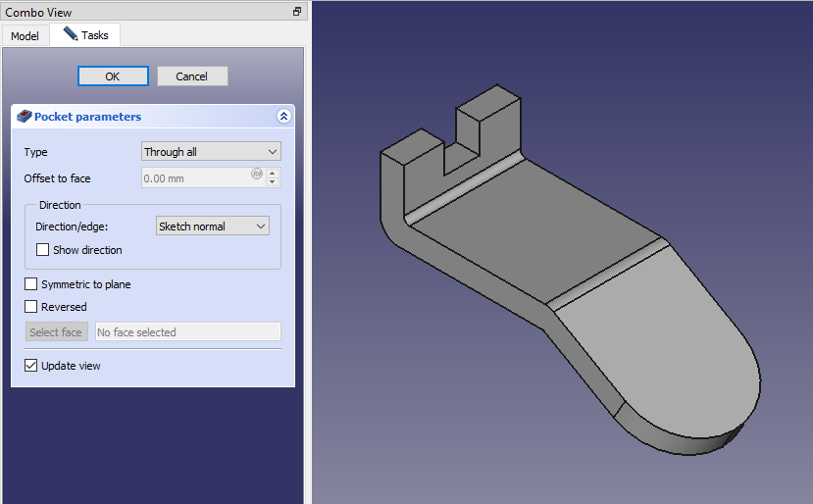Uncheck the Update view checkbox

coord(31,366)
